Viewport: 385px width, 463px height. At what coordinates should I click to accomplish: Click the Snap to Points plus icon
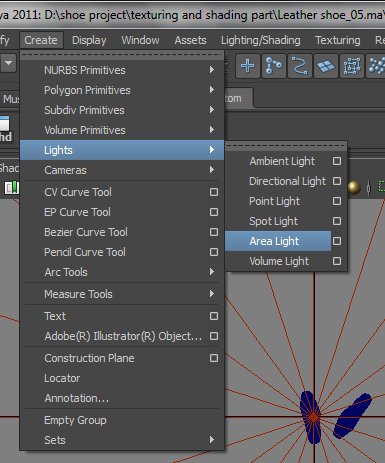coord(247,66)
